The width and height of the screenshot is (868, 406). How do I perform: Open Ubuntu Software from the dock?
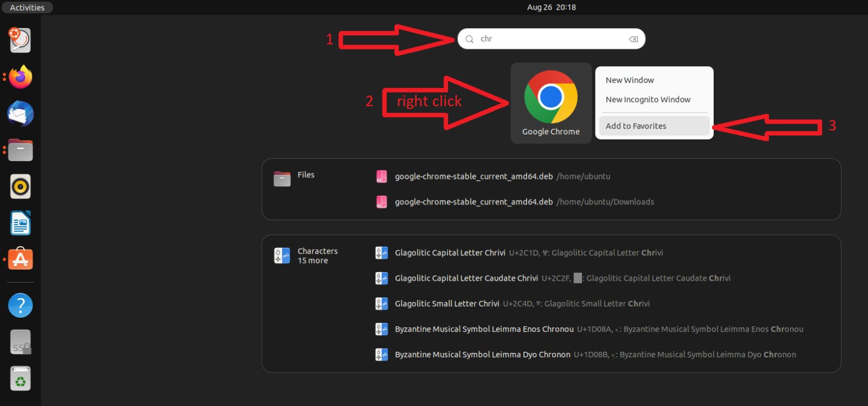(x=20, y=259)
